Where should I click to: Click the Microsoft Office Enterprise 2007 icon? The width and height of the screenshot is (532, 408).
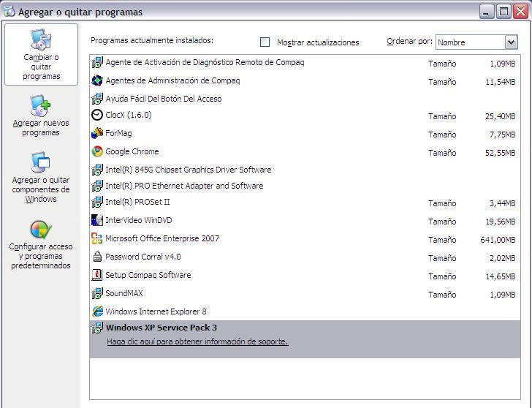[x=97, y=239]
